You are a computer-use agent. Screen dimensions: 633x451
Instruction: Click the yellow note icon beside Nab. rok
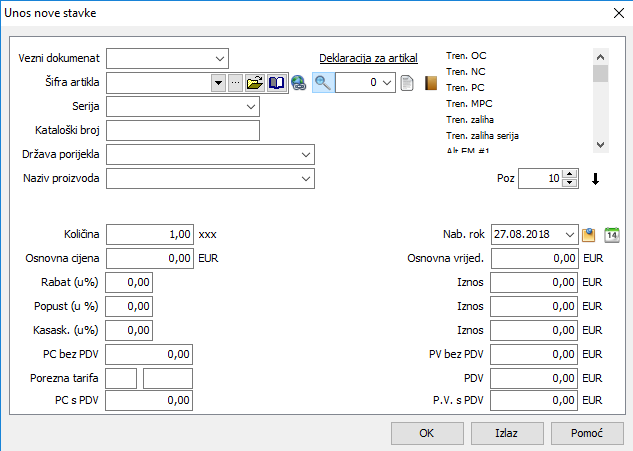point(590,235)
